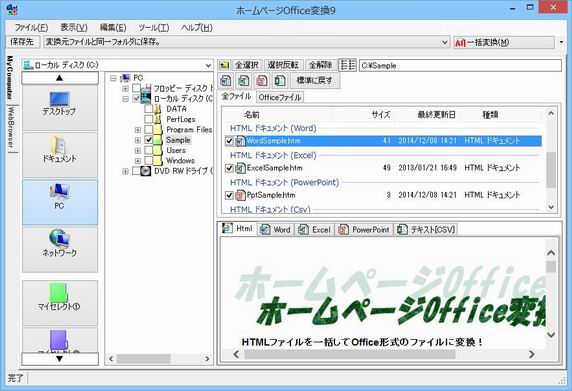Image resolution: width=572 pixels, height=391 pixels.
Task: Click the PowerPoint conversion toolbar icon
Action: click(262, 80)
